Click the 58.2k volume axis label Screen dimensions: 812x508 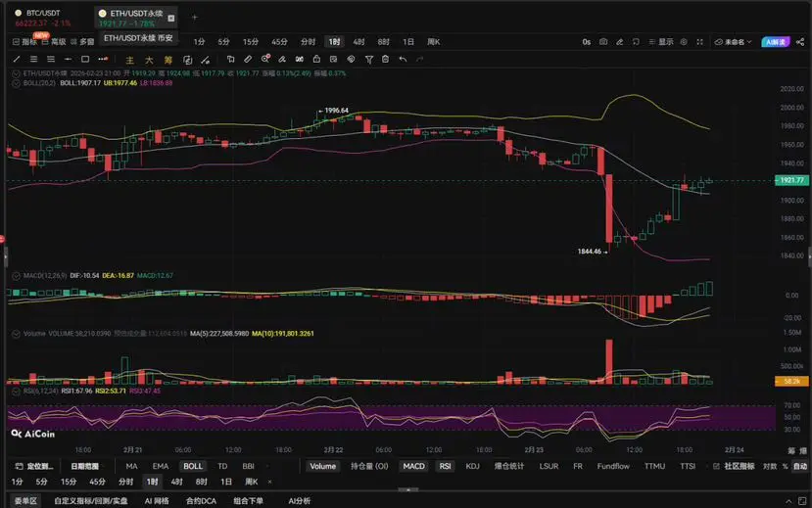click(791, 382)
